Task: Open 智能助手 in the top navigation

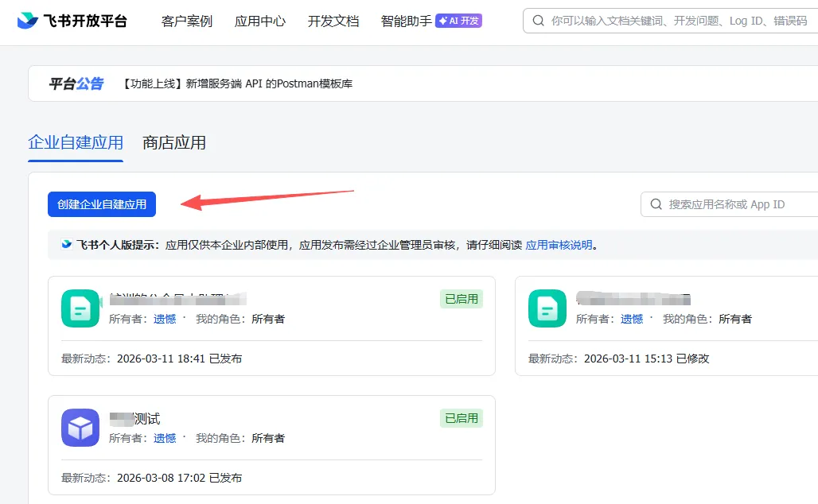Action: (x=406, y=21)
